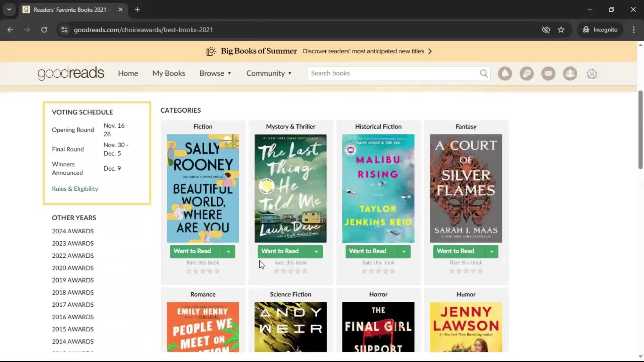The width and height of the screenshot is (644, 362).
Task: Click the banner arrow after anticipated new titles
Action: click(x=430, y=51)
